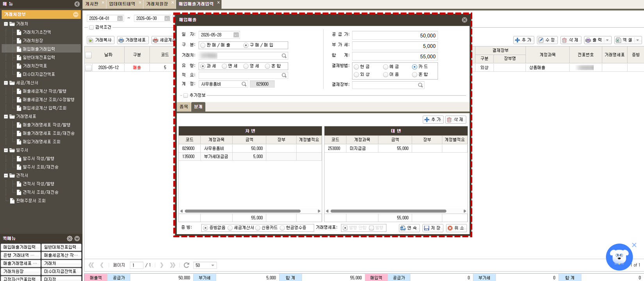This screenshot has height=281, width=644.
Task: Click search icon in 적요 field
Action: 284,75
